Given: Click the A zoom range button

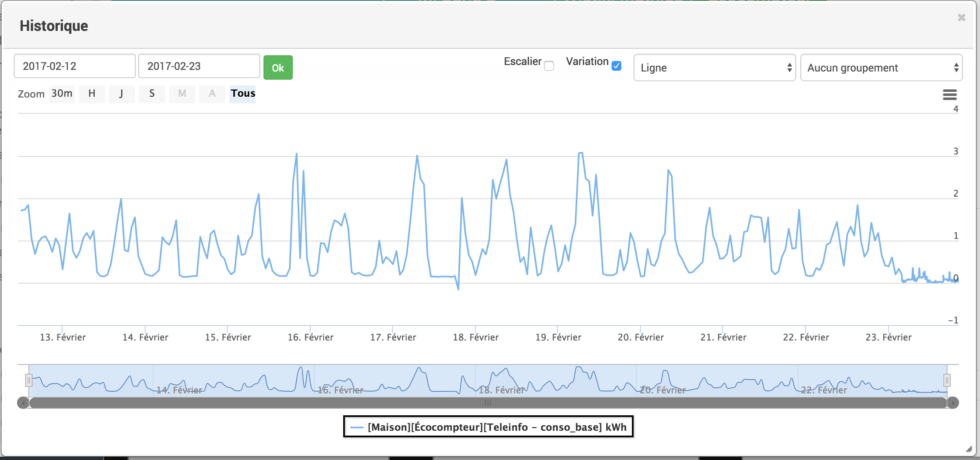Looking at the screenshot, I should point(212,93).
